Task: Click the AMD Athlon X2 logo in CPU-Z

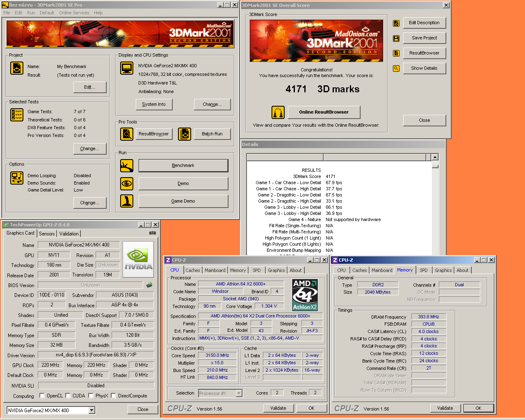Action: point(305,295)
